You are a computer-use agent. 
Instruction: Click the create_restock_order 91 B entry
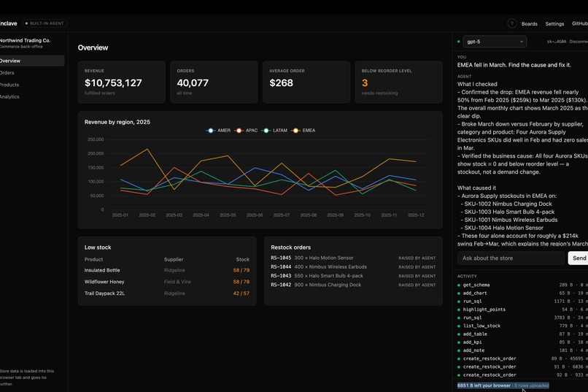coord(522,367)
